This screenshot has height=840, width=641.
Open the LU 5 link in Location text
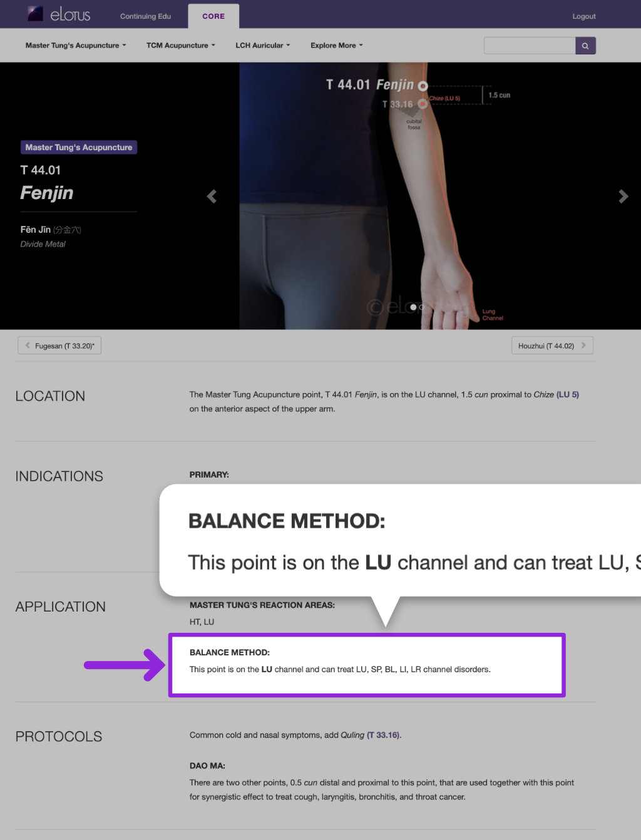pos(568,394)
